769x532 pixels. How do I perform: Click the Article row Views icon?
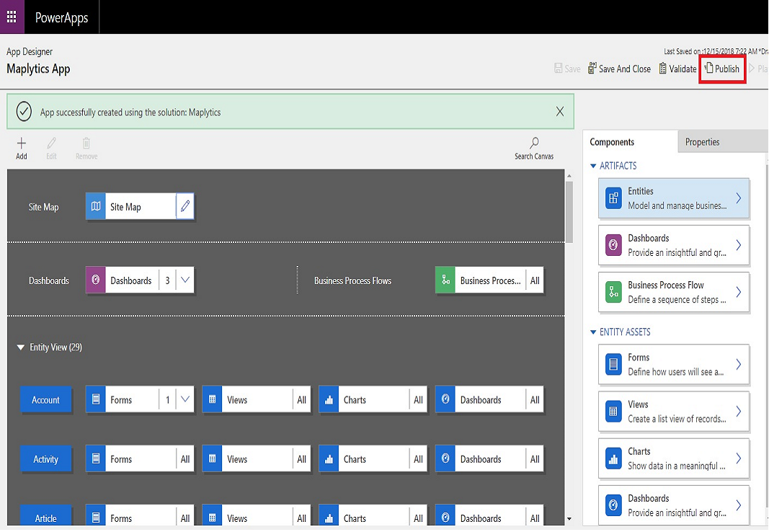[213, 517]
